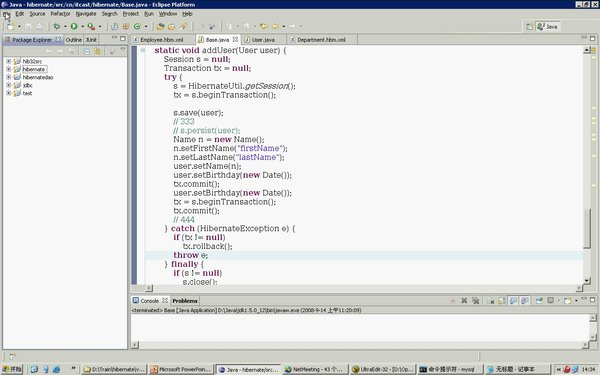Image resolution: width=600 pixels, height=375 pixels.
Task: Click the Windows Start button in taskbar
Action: [x=12, y=369]
